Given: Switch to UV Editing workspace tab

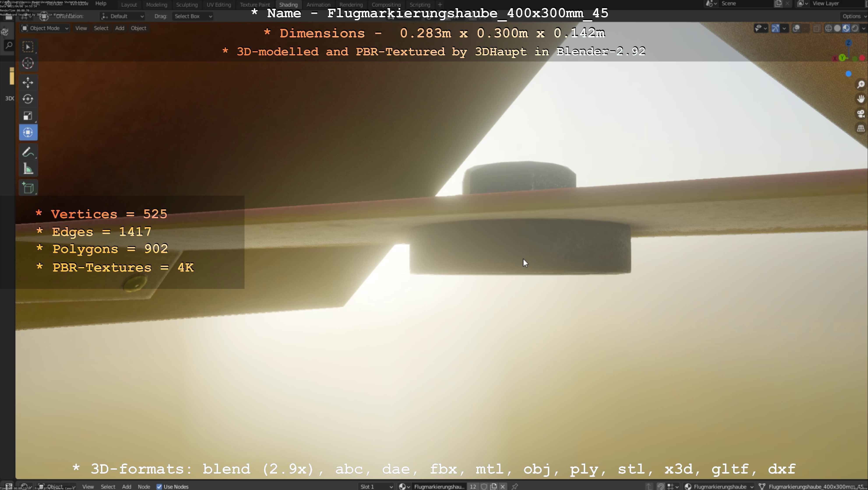Looking at the screenshot, I should coord(219,5).
